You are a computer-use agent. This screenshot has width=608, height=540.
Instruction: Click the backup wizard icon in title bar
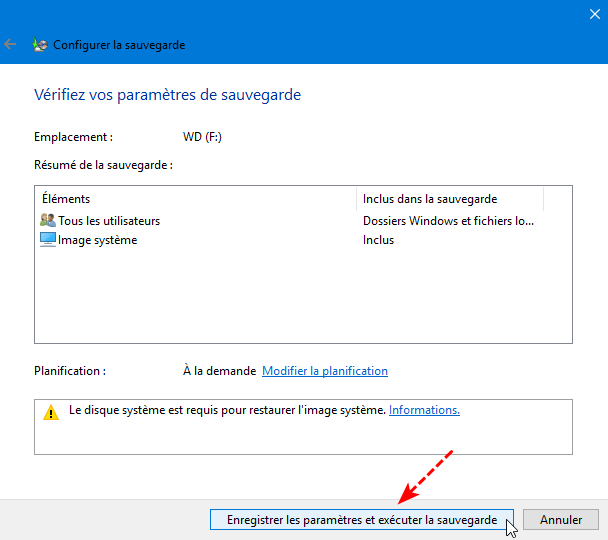(40, 45)
